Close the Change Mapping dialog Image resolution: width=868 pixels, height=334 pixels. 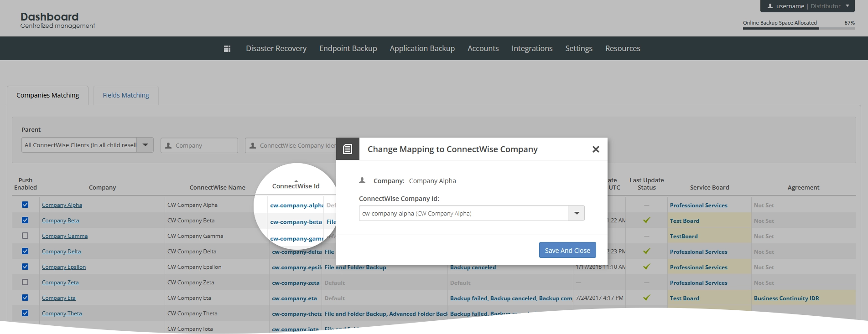point(596,149)
